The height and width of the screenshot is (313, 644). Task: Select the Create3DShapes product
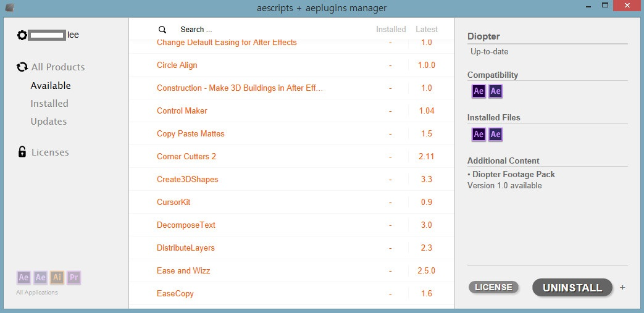(187, 180)
